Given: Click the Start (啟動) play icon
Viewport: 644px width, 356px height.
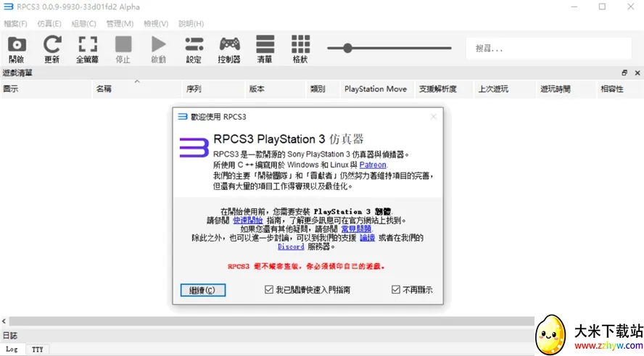Looking at the screenshot, I should point(159,49).
